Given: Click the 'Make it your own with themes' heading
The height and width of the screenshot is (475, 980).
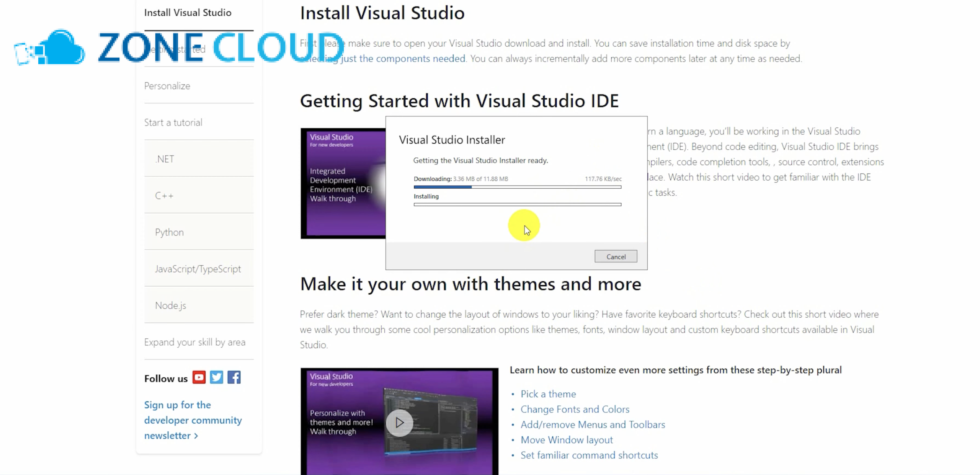Looking at the screenshot, I should pyautogui.click(x=470, y=284).
